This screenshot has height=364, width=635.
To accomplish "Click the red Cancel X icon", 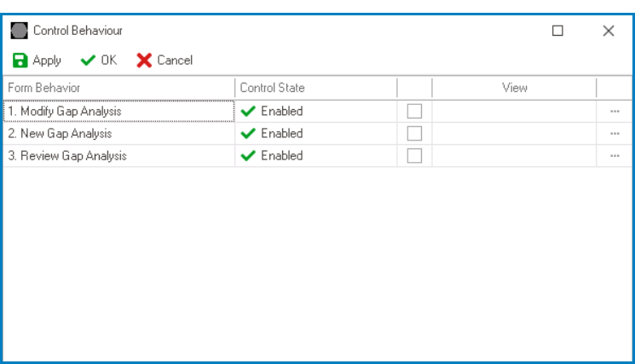I will (x=144, y=61).
